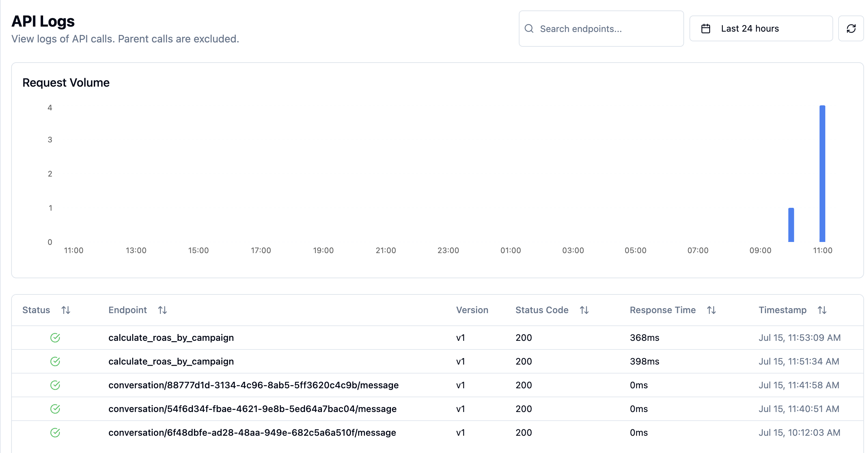Viewport: 868px width, 453px height.
Task: Click the calendar icon in date range selector
Action: coord(706,28)
